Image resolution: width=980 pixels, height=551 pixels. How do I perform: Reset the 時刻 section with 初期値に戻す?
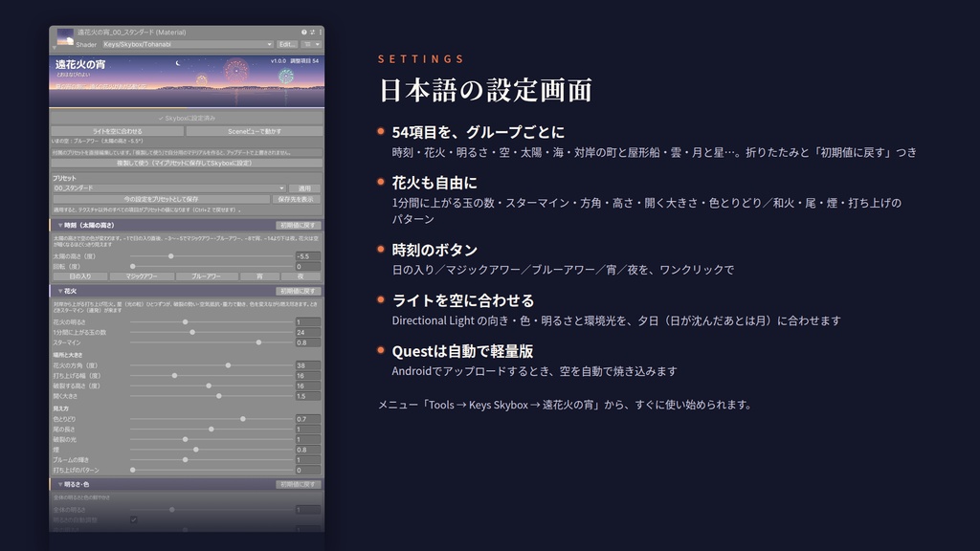point(299,225)
